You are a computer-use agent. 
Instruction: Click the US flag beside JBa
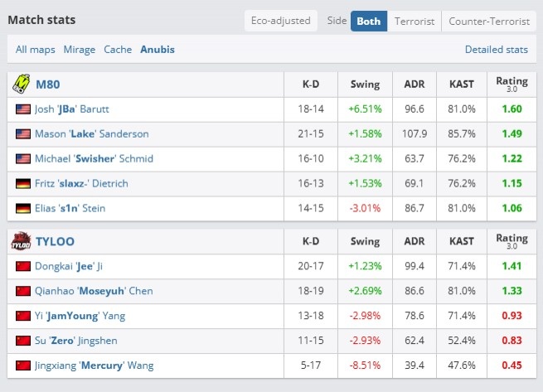click(23, 109)
